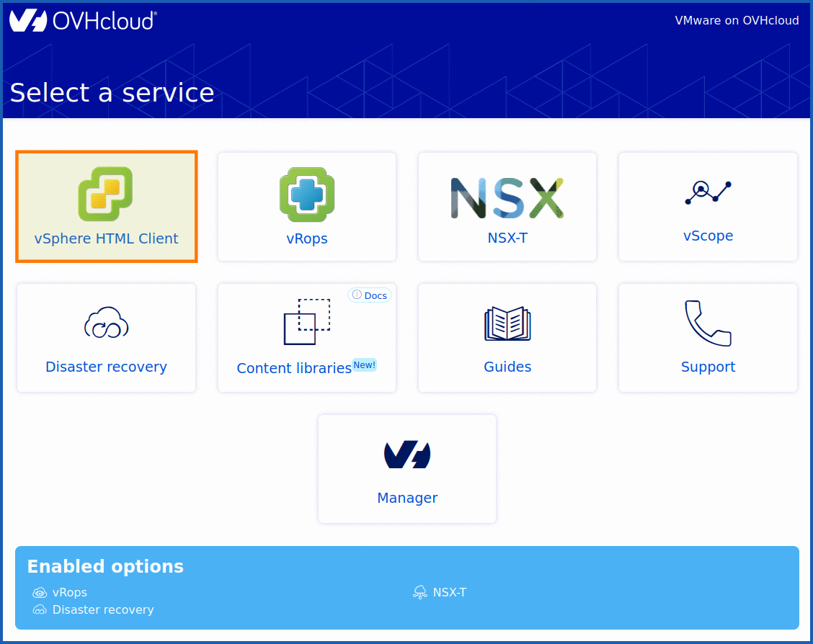The image size is (813, 644).
Task: Click the Docs badge on Content libraries
Action: 370,295
